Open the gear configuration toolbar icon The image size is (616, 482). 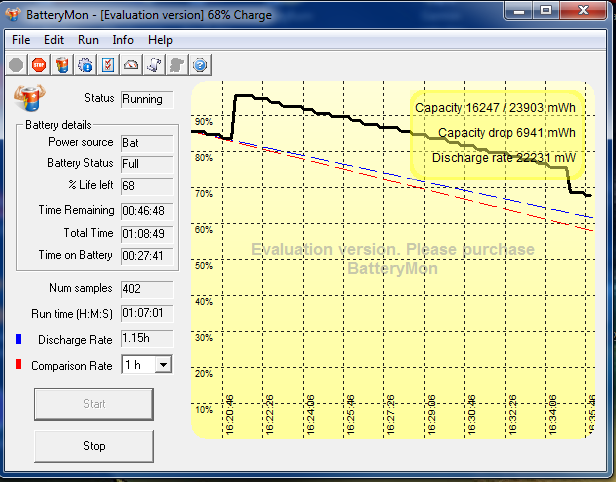[85, 65]
